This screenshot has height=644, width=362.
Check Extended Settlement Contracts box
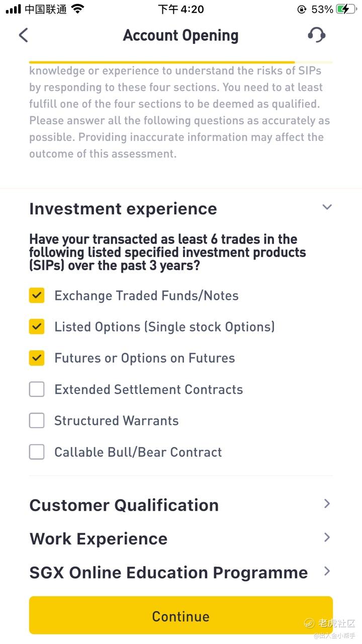pyautogui.click(x=37, y=389)
